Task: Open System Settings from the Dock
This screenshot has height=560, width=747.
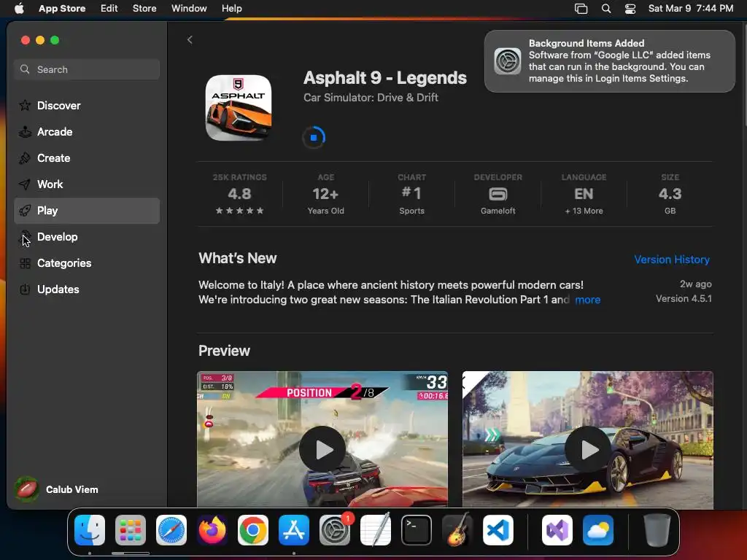Action: click(x=334, y=530)
